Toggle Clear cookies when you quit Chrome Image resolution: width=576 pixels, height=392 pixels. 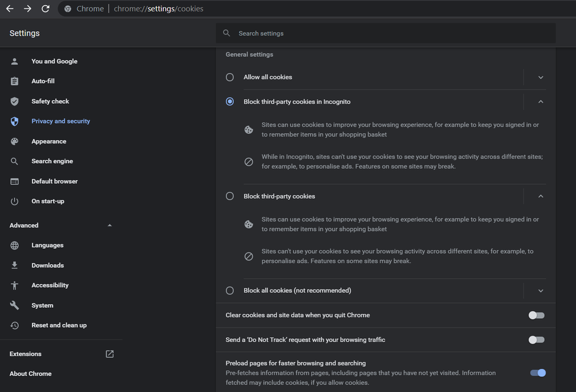(536, 315)
